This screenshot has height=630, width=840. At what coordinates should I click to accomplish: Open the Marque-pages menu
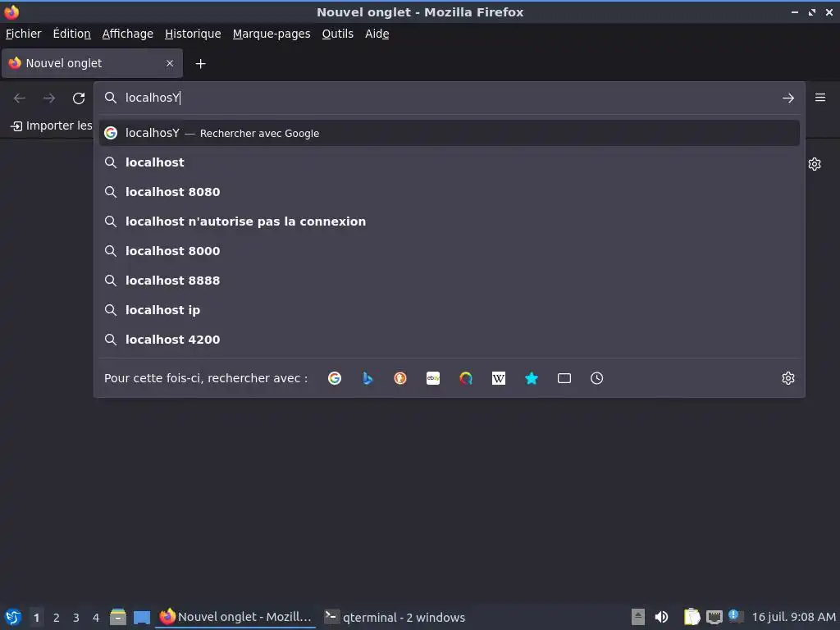point(272,34)
